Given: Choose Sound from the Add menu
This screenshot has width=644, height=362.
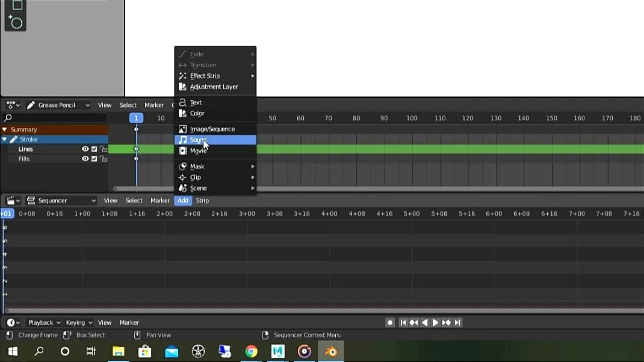Looking at the screenshot, I should point(215,140).
